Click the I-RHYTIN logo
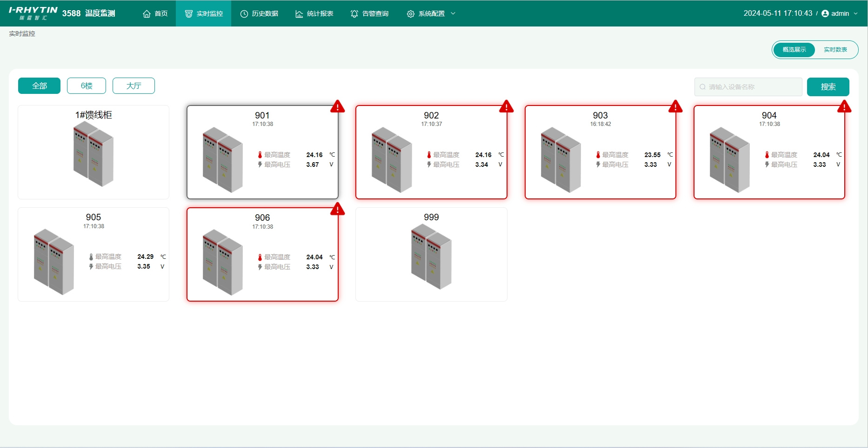 coord(33,13)
